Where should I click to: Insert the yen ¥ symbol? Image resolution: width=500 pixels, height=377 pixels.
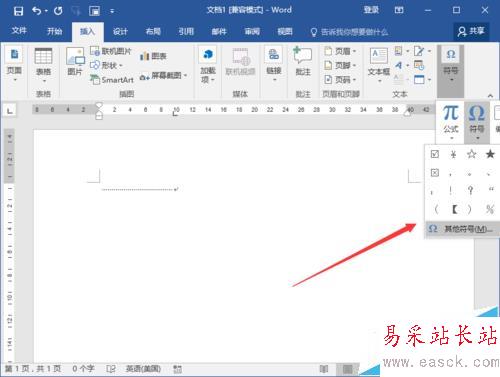(453, 154)
